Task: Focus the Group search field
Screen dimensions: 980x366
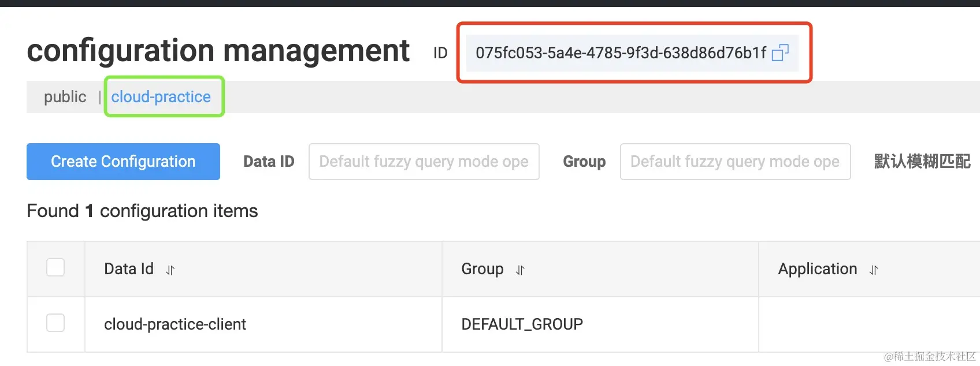Action: click(x=735, y=162)
